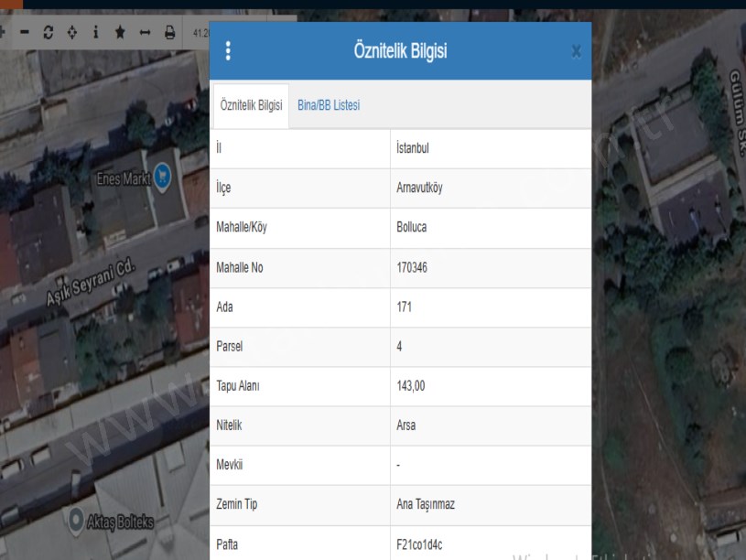
Task: Select the info query tool icon
Action: pyautogui.click(x=96, y=33)
